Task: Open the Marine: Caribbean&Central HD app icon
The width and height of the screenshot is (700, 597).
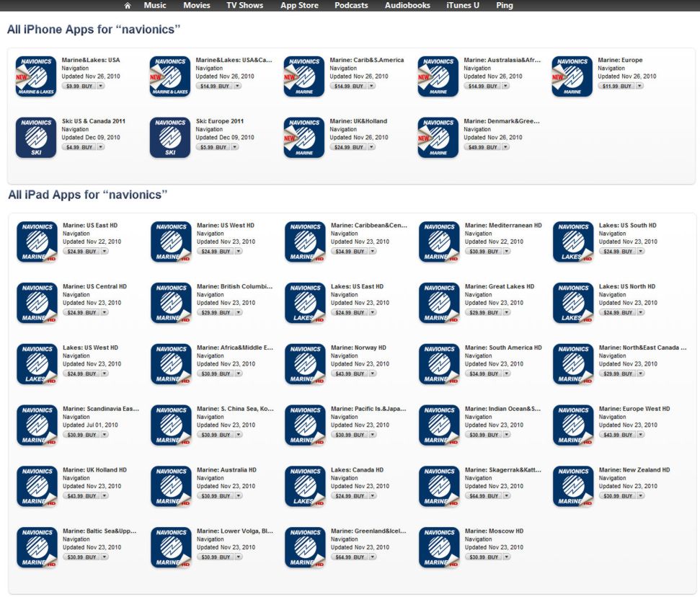Action: 306,242
